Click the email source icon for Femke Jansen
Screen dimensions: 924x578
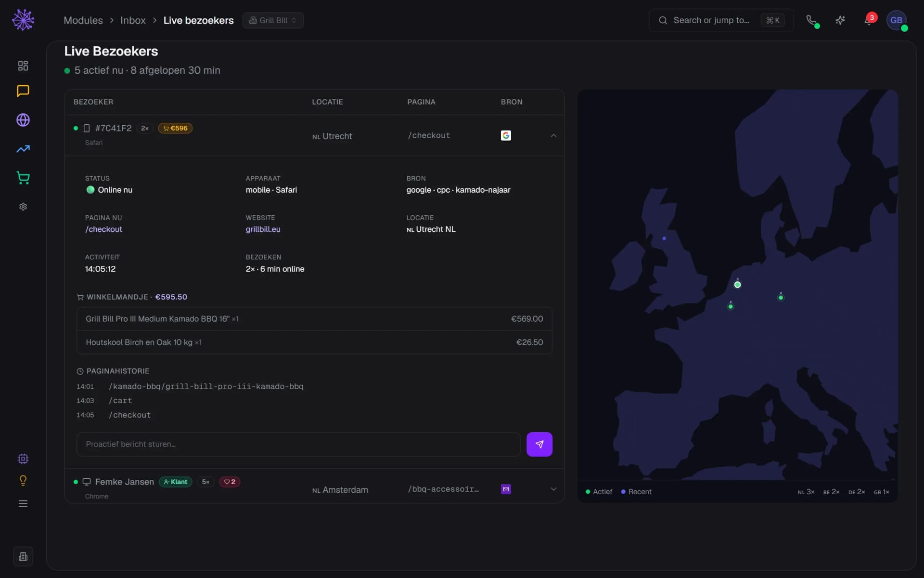pyautogui.click(x=506, y=489)
